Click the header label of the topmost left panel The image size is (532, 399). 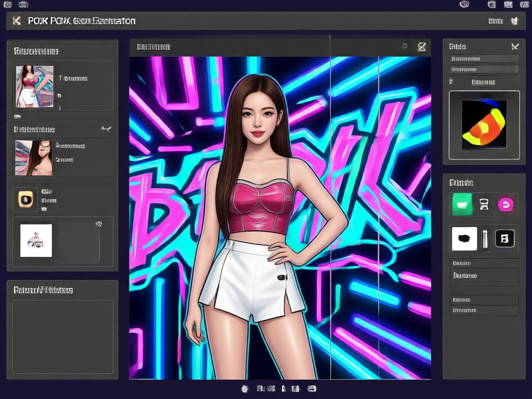(x=36, y=51)
